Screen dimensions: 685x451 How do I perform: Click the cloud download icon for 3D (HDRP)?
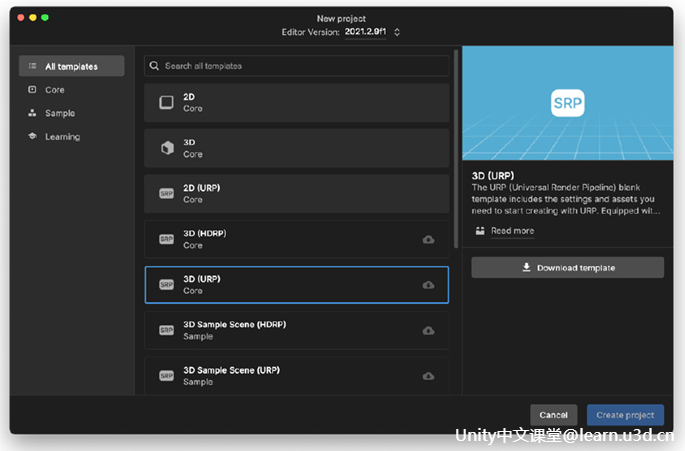tap(428, 239)
